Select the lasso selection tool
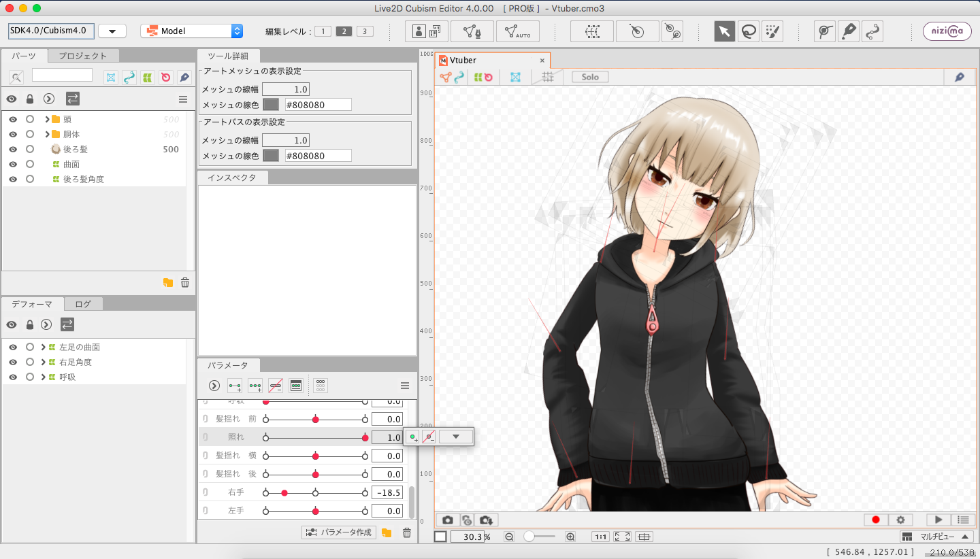The width and height of the screenshot is (980, 559). point(749,31)
